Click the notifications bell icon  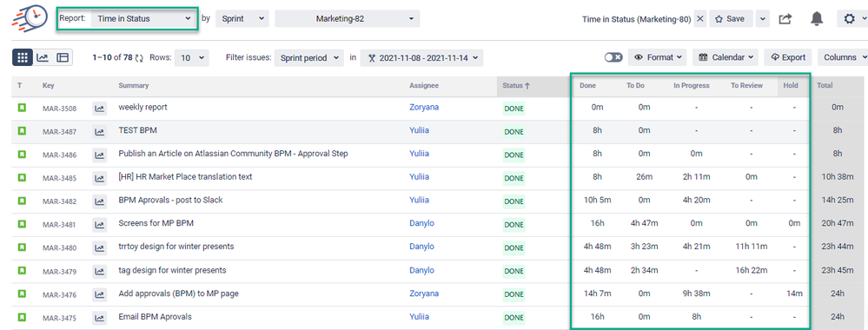[817, 19]
